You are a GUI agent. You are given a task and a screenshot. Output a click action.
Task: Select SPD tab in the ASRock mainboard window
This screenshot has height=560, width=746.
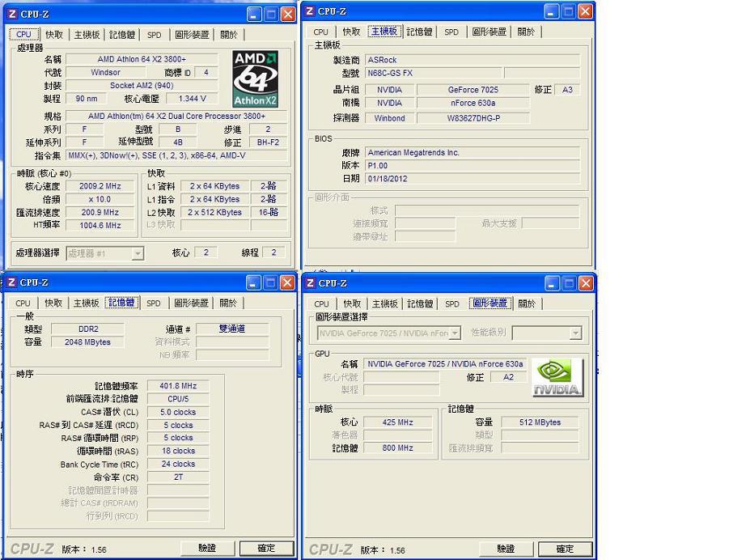pos(451,32)
